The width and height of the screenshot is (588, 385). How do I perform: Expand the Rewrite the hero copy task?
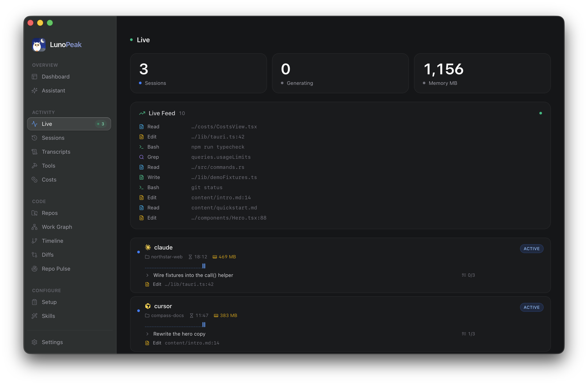click(147, 334)
